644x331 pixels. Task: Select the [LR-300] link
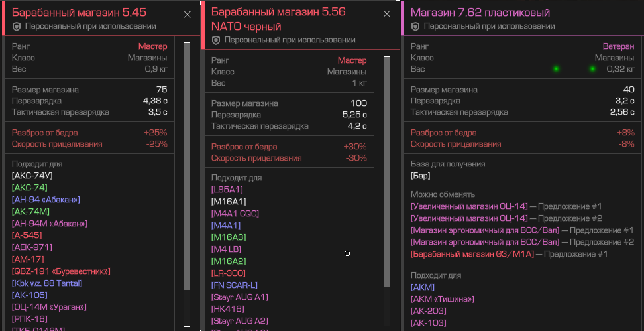(229, 273)
